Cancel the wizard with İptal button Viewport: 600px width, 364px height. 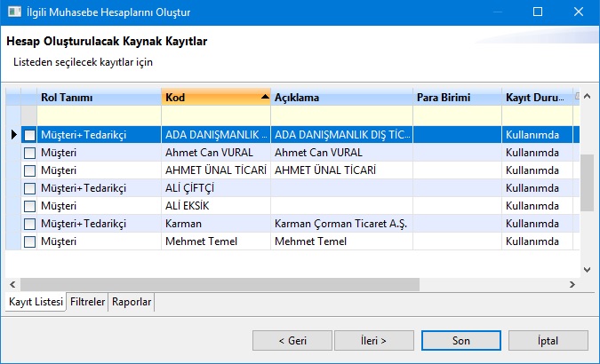click(548, 340)
